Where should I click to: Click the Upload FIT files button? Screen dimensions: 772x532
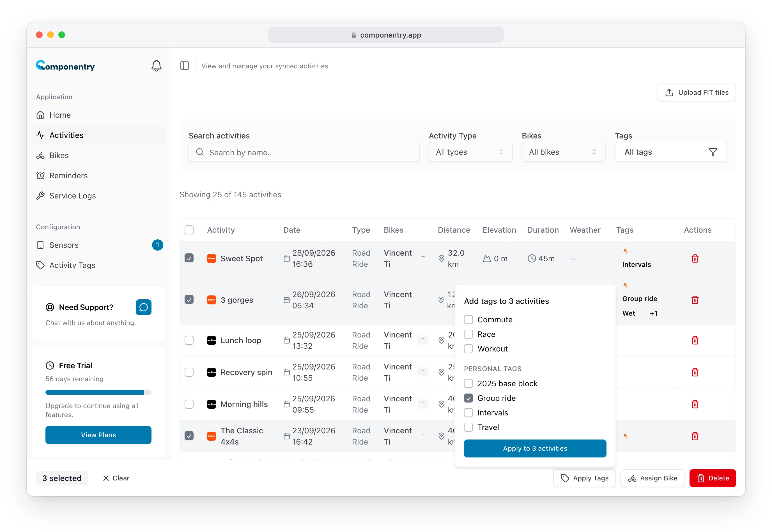(696, 92)
